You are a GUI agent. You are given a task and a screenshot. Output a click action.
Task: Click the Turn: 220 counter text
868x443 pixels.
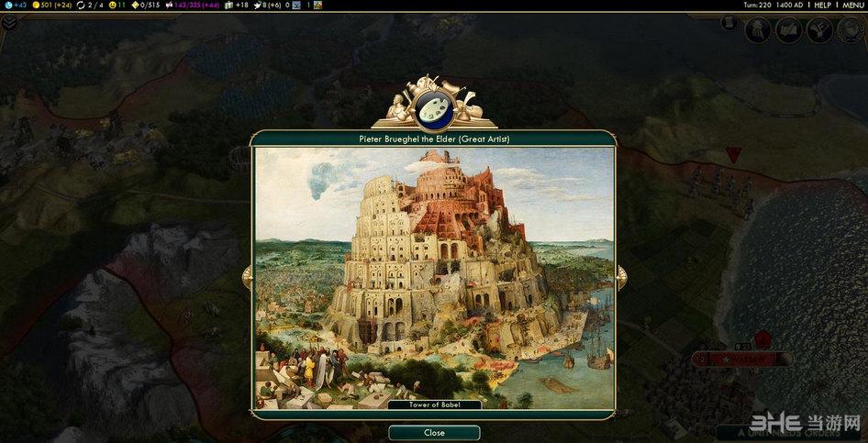(758, 5)
